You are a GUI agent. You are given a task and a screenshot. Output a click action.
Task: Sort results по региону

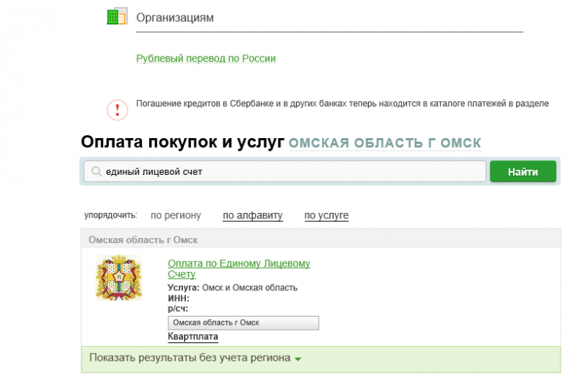point(176,215)
